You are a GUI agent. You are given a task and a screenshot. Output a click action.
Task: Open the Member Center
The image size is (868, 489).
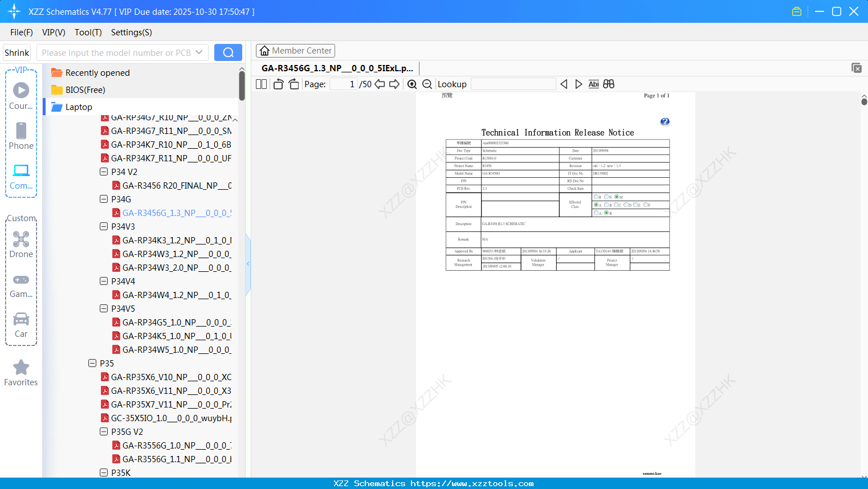(x=295, y=51)
